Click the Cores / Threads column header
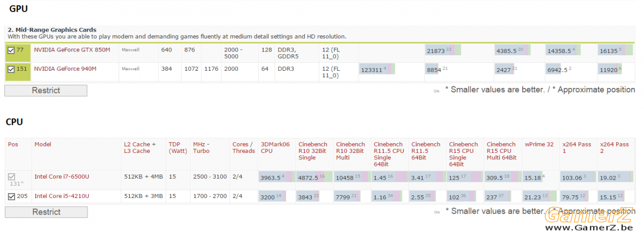644x236 pixels. pos(244,147)
